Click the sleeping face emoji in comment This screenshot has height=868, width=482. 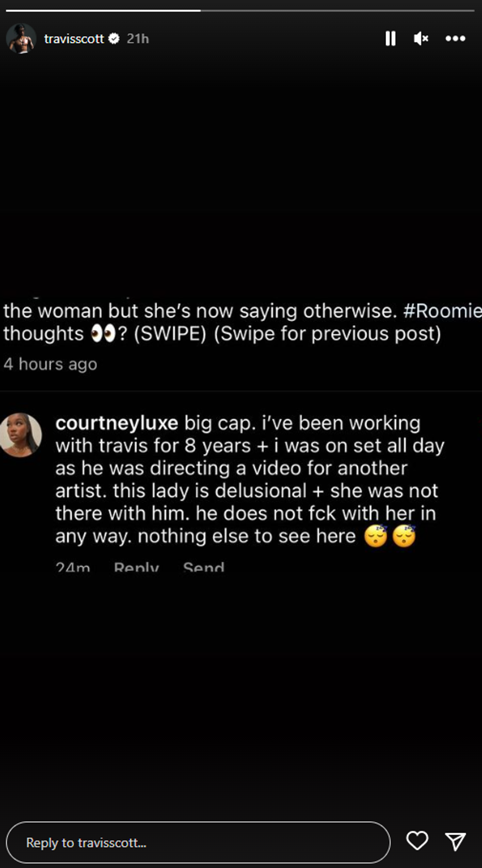pyautogui.click(x=376, y=536)
